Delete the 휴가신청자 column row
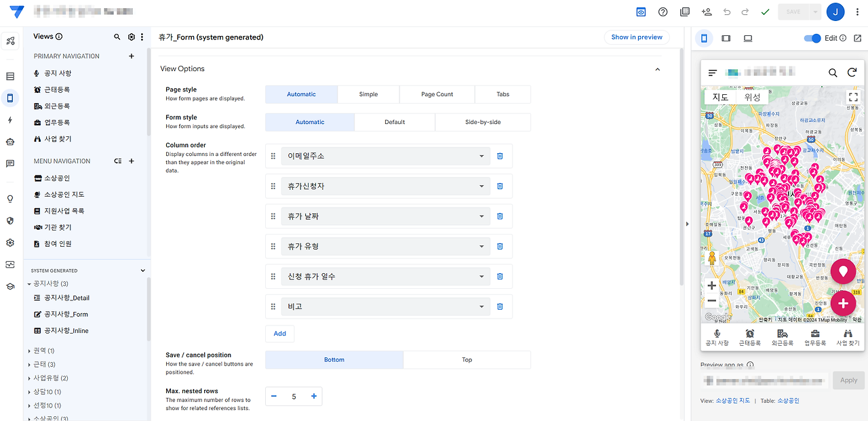This screenshot has width=868, height=421. [500, 186]
